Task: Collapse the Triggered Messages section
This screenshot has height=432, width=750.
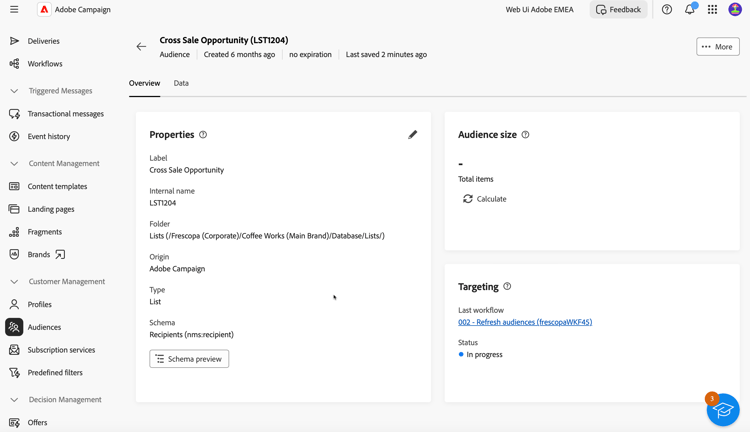Action: (14, 91)
